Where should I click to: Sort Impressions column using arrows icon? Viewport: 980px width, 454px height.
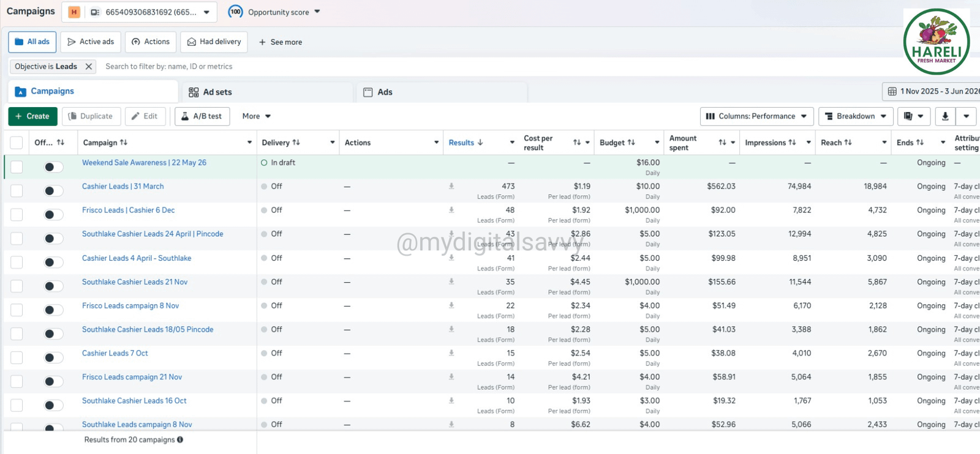click(792, 143)
